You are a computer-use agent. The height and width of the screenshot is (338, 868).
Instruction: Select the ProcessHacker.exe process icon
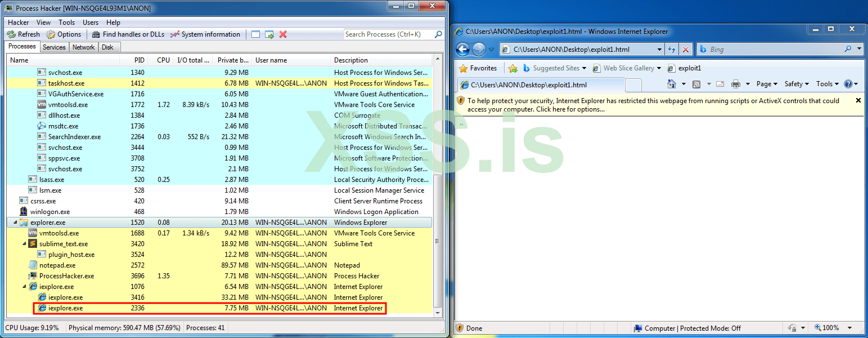click(33, 276)
